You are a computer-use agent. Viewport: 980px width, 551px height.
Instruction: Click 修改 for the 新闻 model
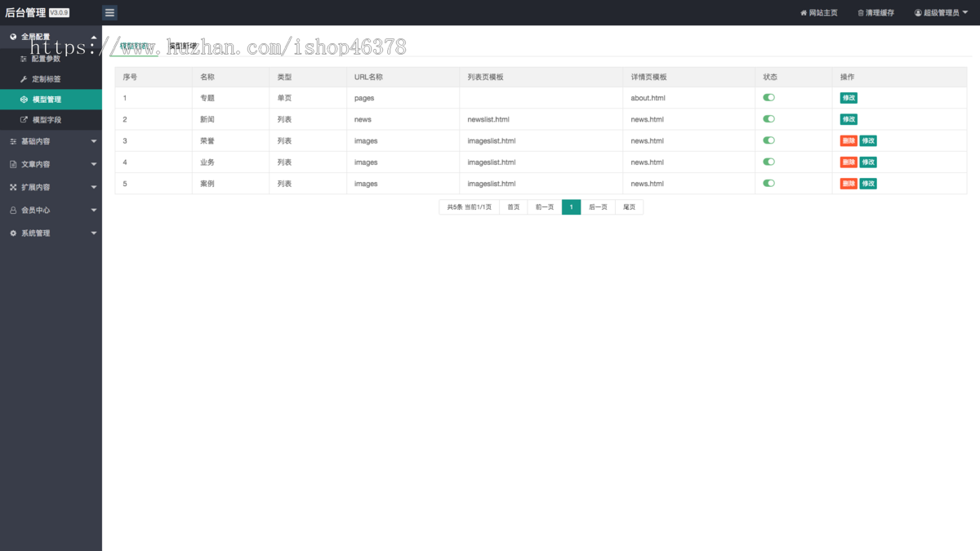point(849,119)
